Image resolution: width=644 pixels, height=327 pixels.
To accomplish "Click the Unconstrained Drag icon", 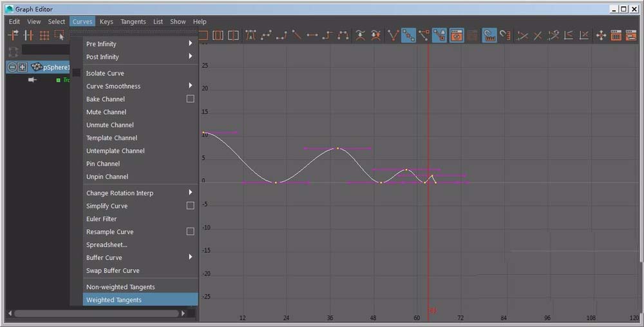I will 601,35.
